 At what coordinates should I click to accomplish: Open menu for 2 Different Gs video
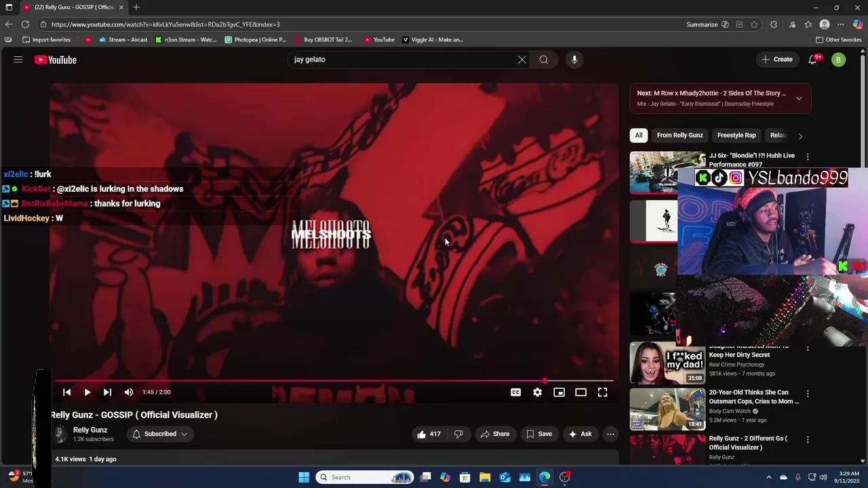(x=808, y=439)
